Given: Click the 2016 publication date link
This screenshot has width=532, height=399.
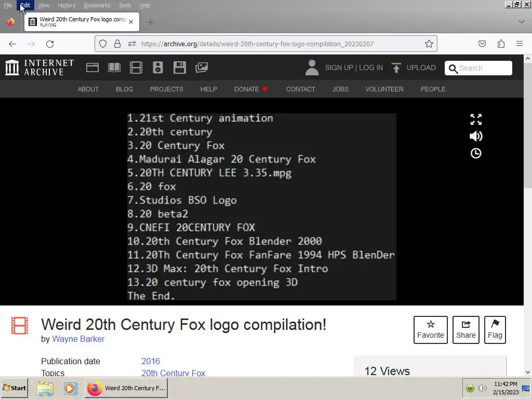Looking at the screenshot, I should tap(151, 361).
